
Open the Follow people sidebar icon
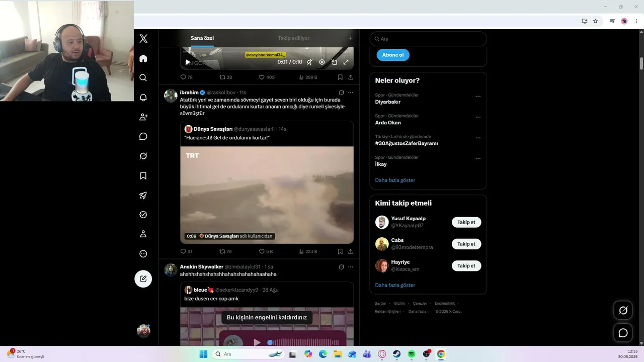[143, 117]
